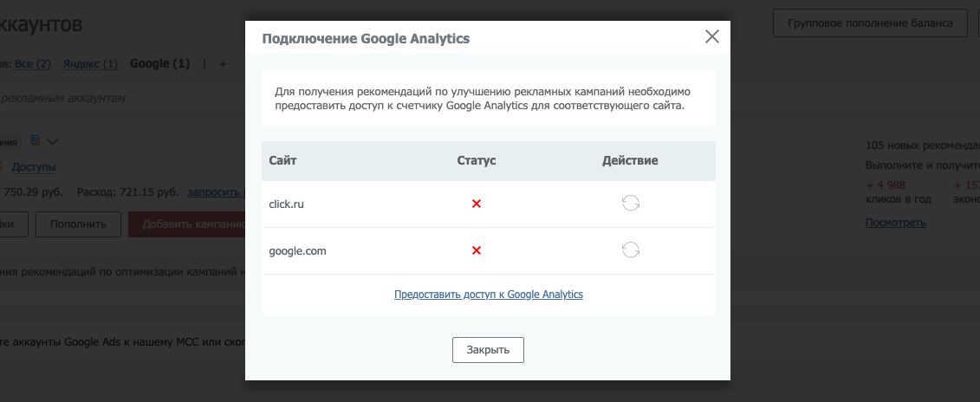Image resolution: width=980 pixels, height=402 pixels.
Task: Switch to the Все (2) tab
Action: [x=33, y=64]
